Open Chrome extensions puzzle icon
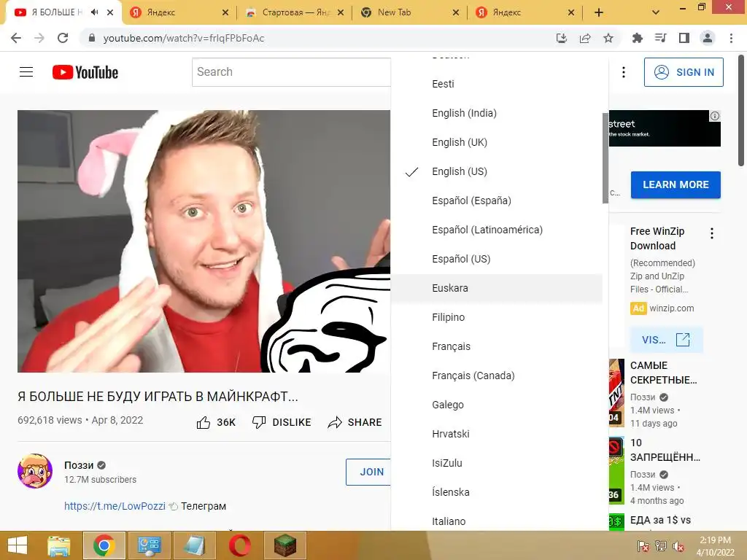Screen dimensions: 747x560 [638, 38]
